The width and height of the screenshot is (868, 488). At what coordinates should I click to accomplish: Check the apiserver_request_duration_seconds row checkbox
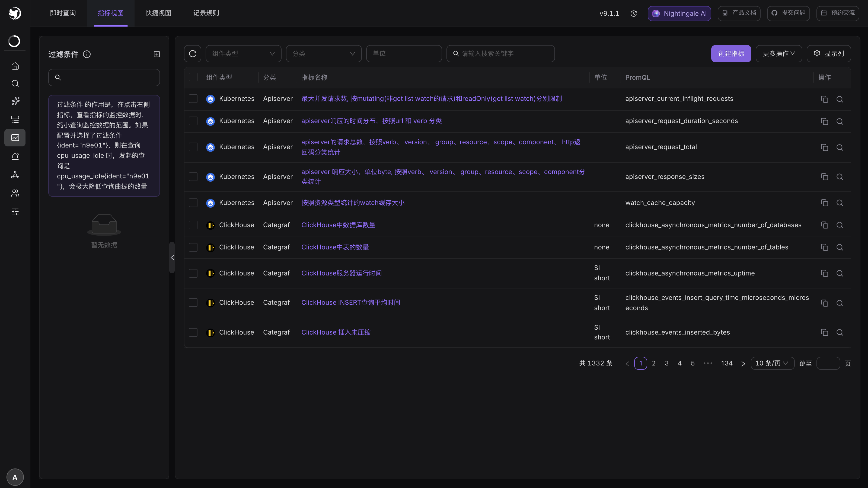tap(193, 121)
